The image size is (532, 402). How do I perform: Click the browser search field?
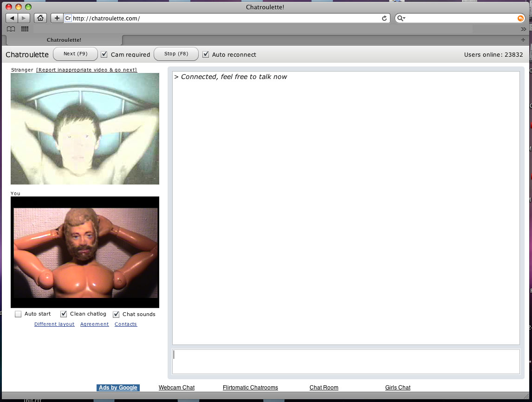[x=461, y=18]
